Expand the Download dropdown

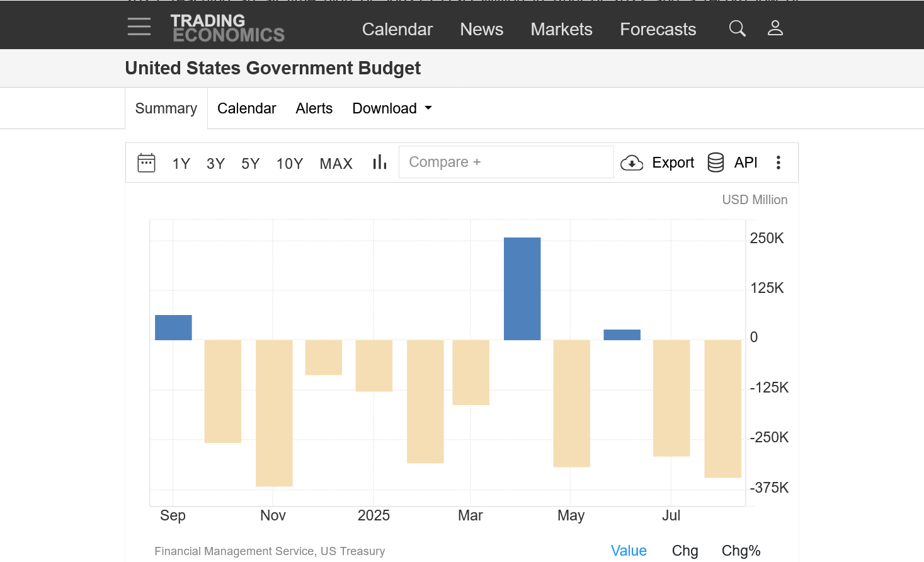tap(392, 108)
